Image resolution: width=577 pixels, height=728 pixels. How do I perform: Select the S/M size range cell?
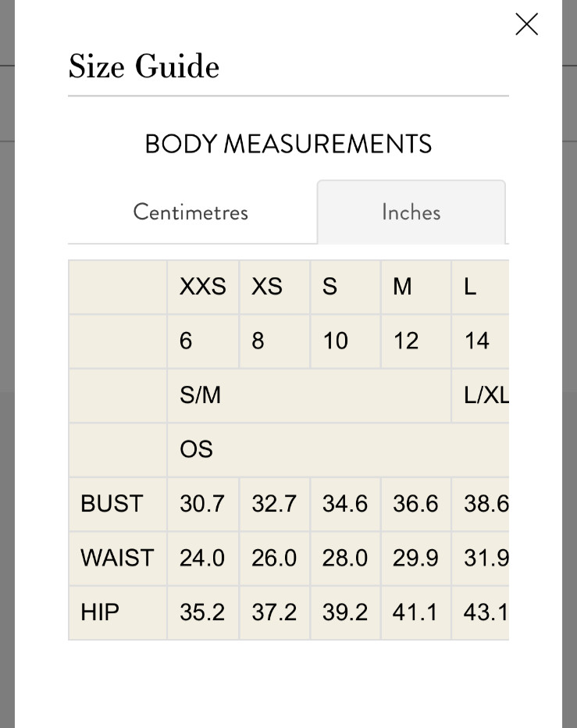(x=309, y=395)
